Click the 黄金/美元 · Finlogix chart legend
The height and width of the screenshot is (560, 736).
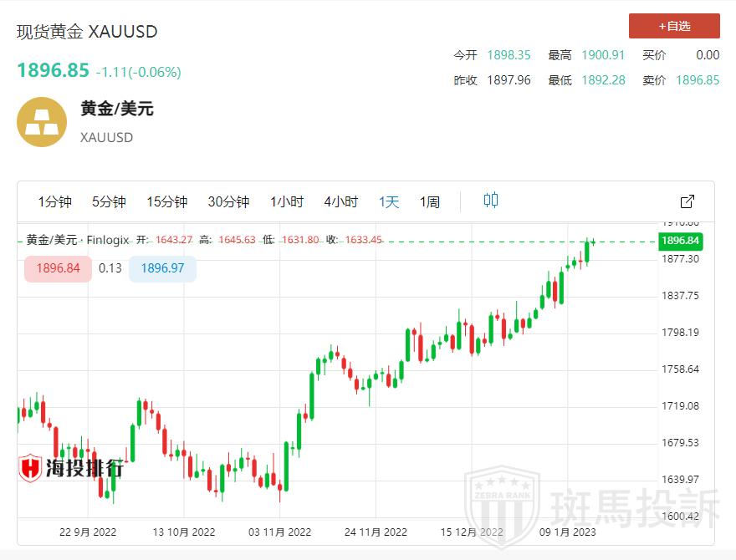[x=78, y=240]
